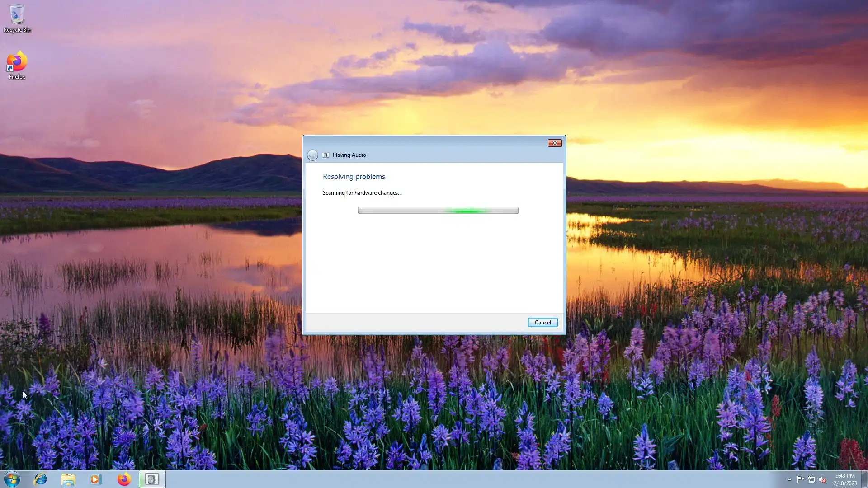Click the Playing Audio speaker icon
Image resolution: width=868 pixels, height=488 pixels.
325,155
